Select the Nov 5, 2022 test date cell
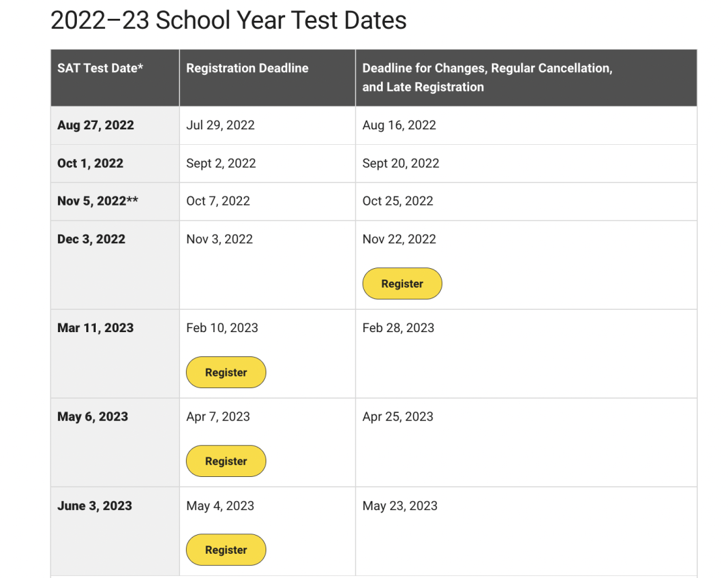Screen dimensions: 728x578 pyautogui.click(x=115, y=201)
